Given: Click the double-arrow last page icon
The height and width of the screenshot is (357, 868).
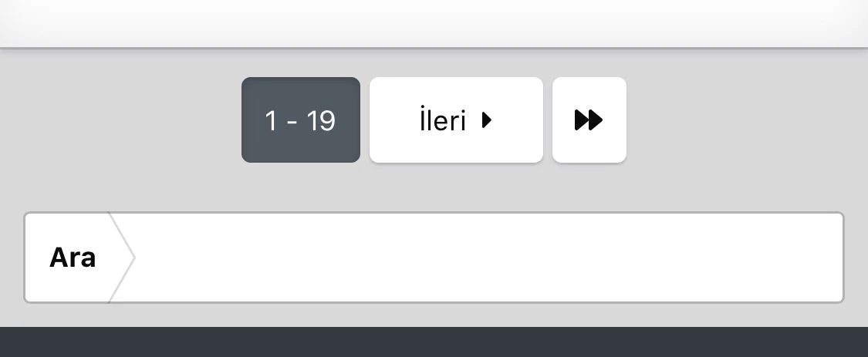Looking at the screenshot, I should tap(589, 120).
